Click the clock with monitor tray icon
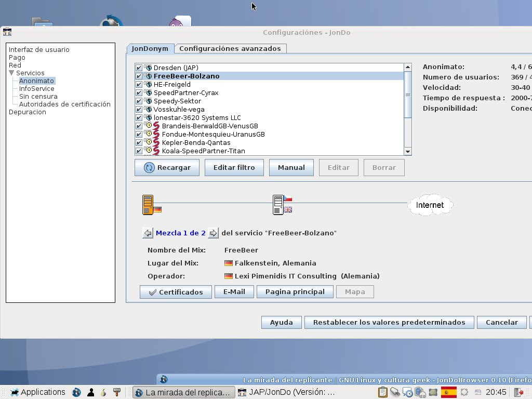The image size is (532, 399). (x=407, y=392)
